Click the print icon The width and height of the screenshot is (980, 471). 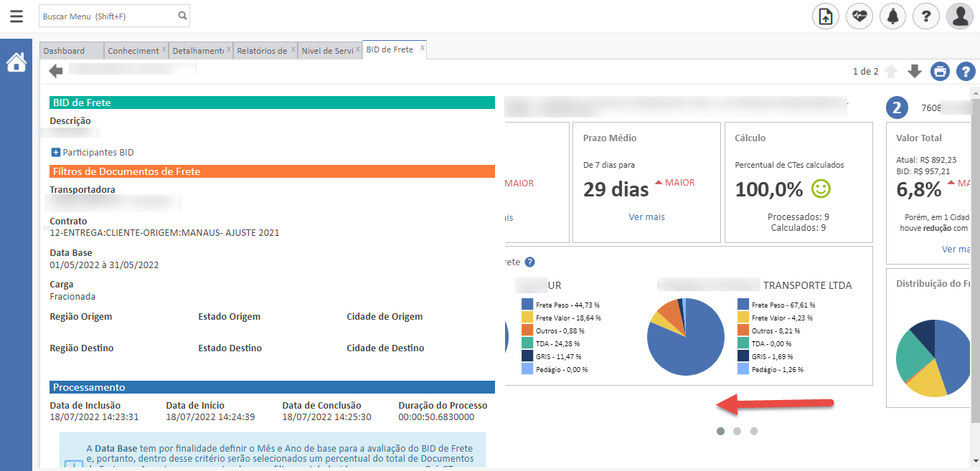(940, 71)
